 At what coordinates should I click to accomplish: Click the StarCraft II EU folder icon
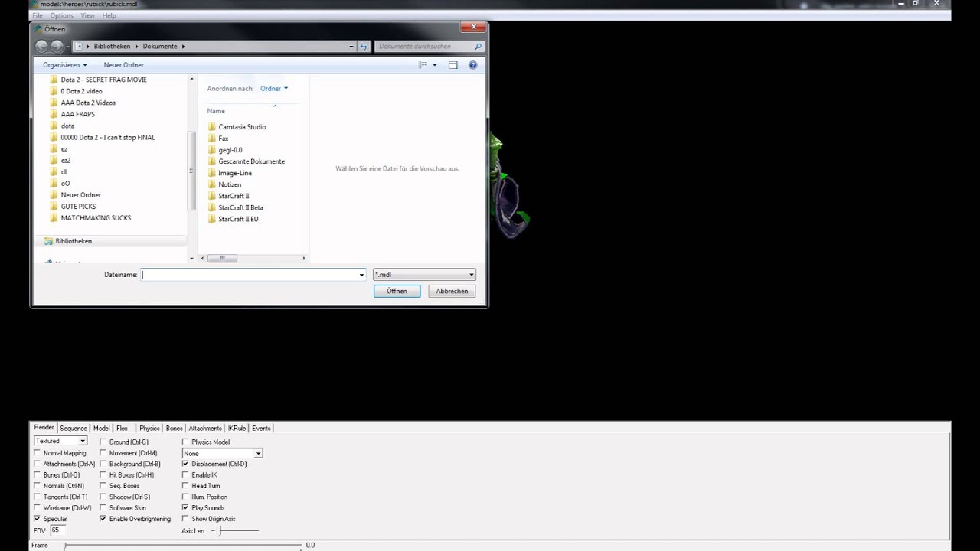pyautogui.click(x=212, y=219)
